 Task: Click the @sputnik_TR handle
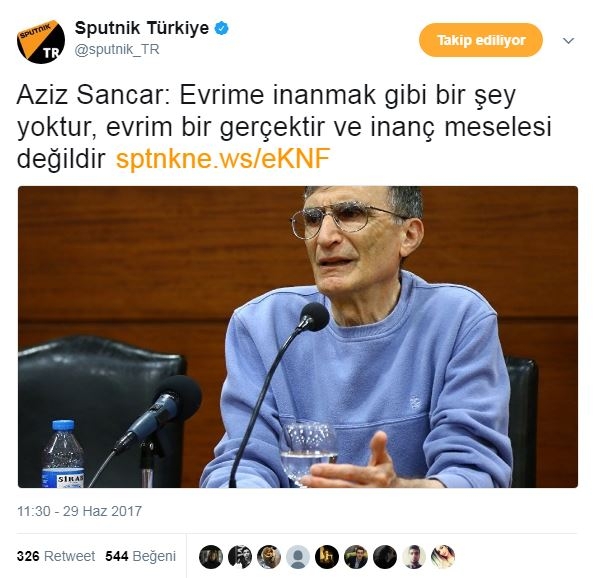click(117, 50)
